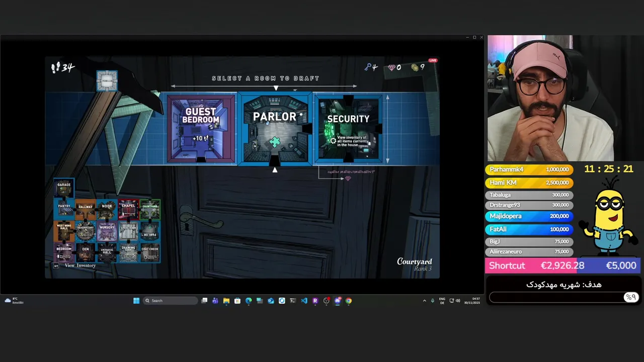
Task: Click the donation goal progress bar
Action: [x=563, y=297]
